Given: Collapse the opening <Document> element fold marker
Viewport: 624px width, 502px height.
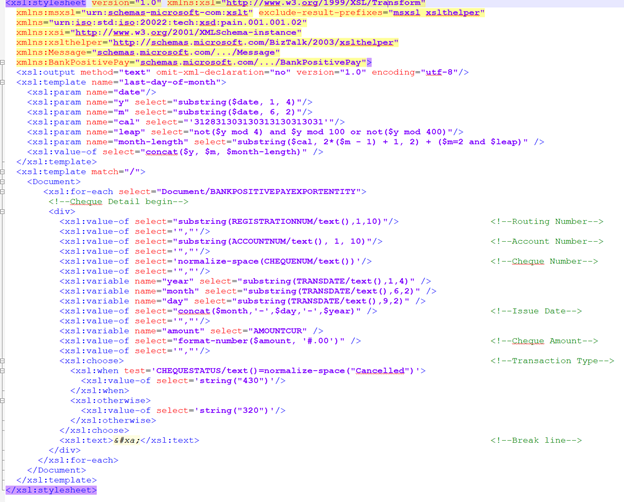Looking at the screenshot, I should click(x=2, y=182).
